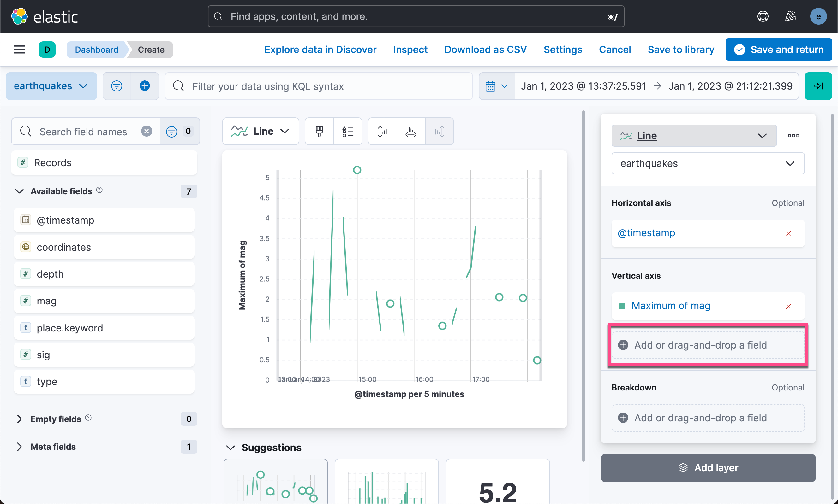Open the Inspect menu item
The image size is (838, 504).
[x=410, y=50]
